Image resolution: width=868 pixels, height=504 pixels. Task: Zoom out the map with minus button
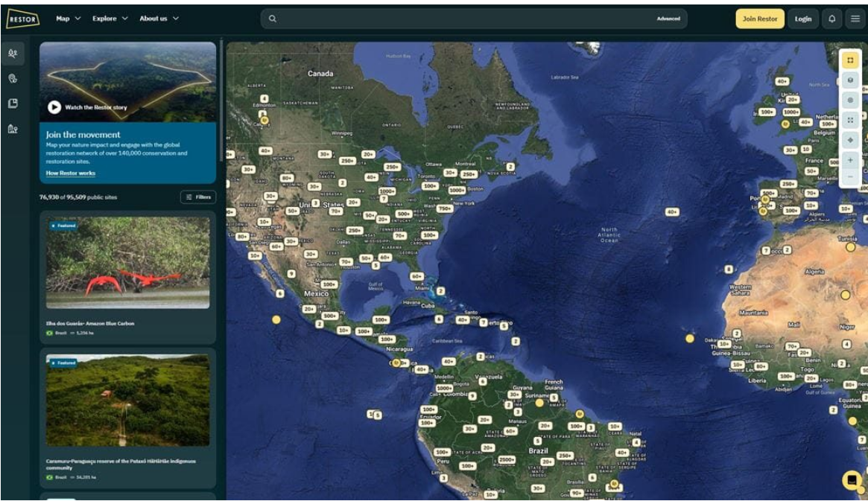pyautogui.click(x=850, y=177)
